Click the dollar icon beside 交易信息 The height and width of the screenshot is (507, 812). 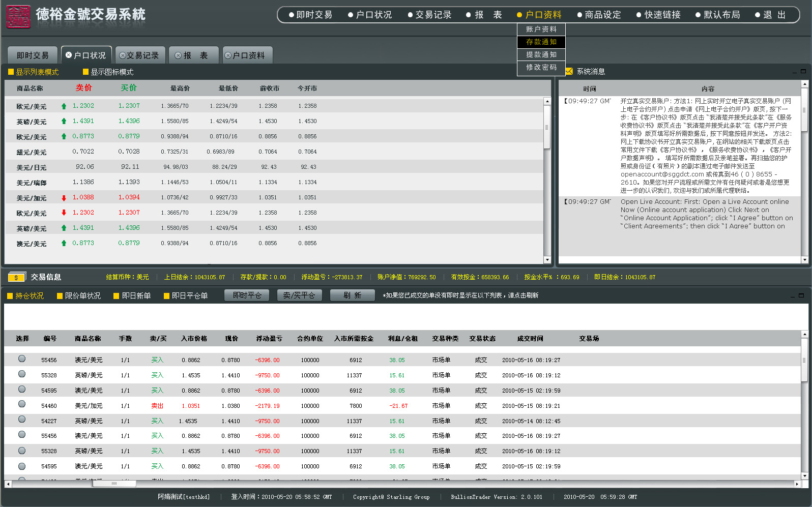pos(17,277)
